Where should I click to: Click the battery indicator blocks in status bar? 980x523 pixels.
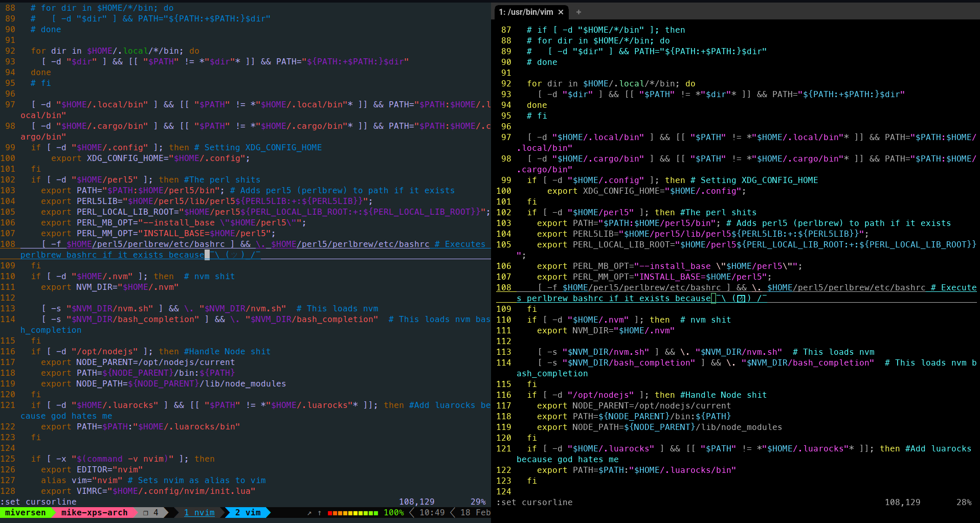352,512
